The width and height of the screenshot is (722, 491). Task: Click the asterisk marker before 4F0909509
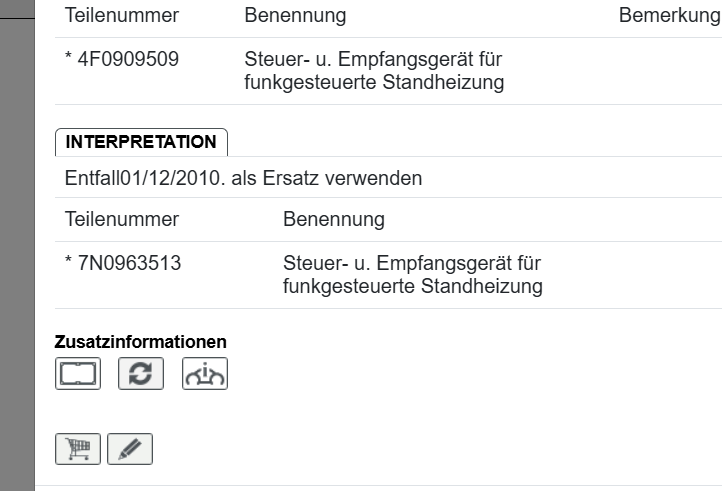[68, 59]
